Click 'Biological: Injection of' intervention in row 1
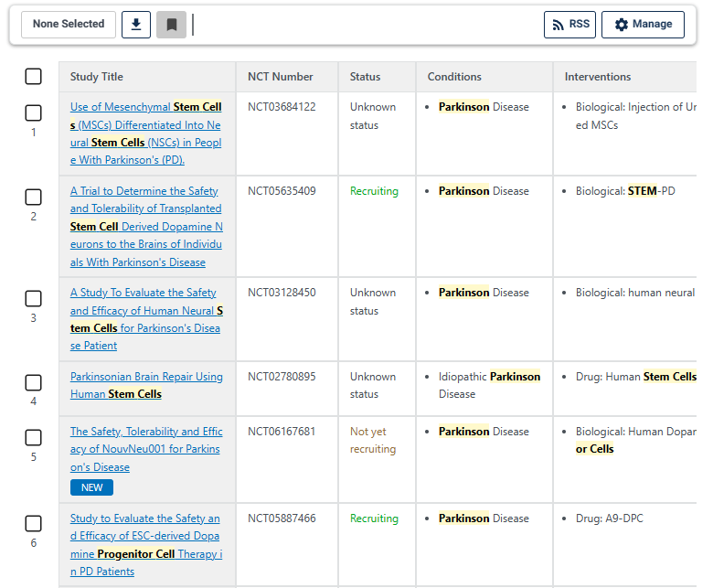Image resolution: width=713 pixels, height=588 pixels. [x=635, y=116]
